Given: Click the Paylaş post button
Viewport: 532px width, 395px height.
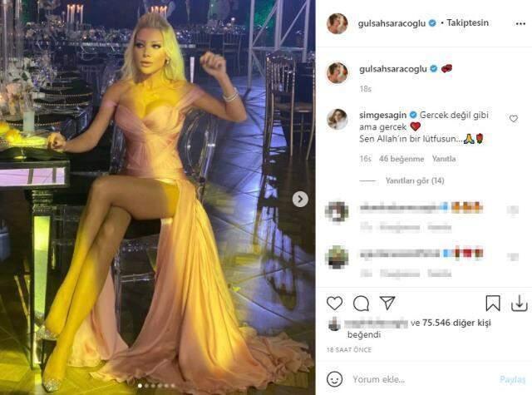Looking at the screenshot, I should tap(512, 379).
